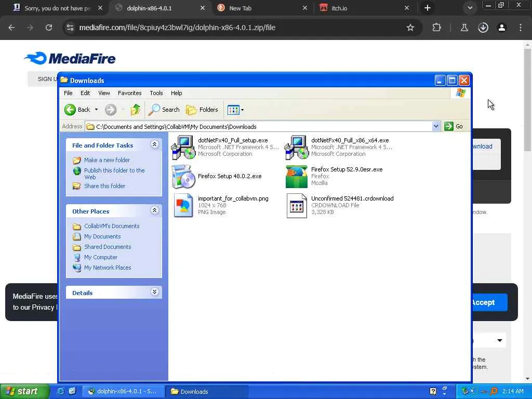Viewport: 532px width, 399px height.
Task: Select the Firefox Setup 52.9.0esr.exe icon
Action: pos(297,177)
